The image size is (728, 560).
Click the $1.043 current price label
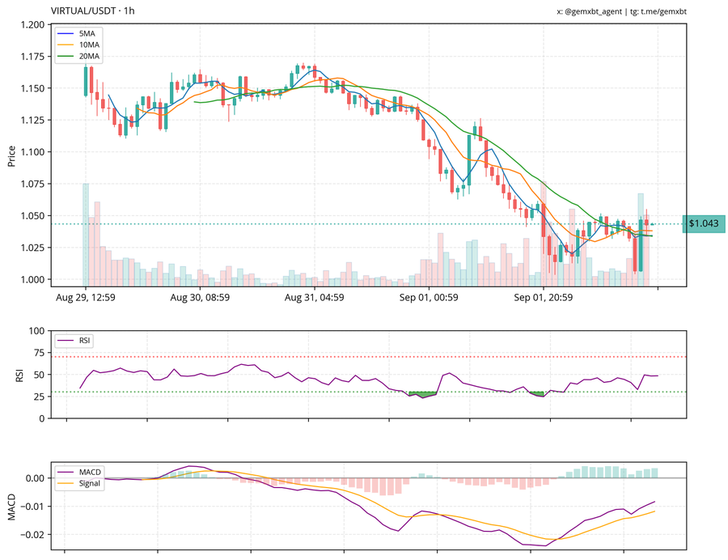[704, 223]
